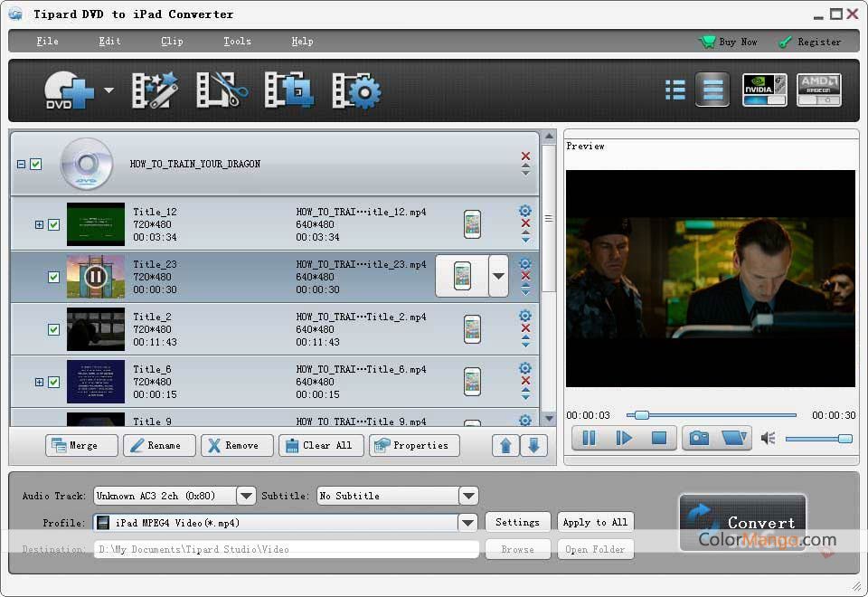Expand the Audio Track dropdown

[246, 496]
